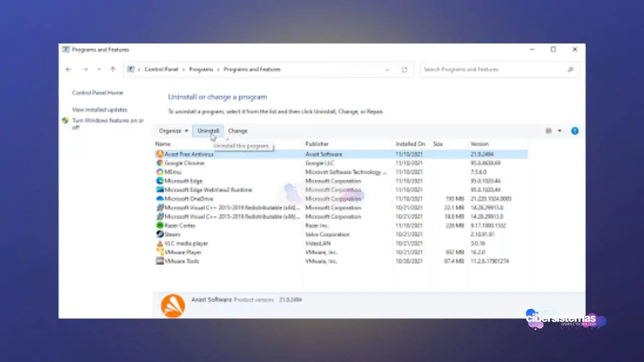Select the Microsoft Edge row

(x=341, y=181)
